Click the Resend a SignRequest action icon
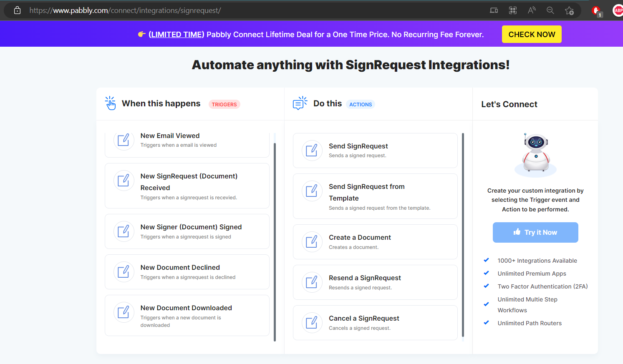The image size is (623, 364). coord(312,282)
